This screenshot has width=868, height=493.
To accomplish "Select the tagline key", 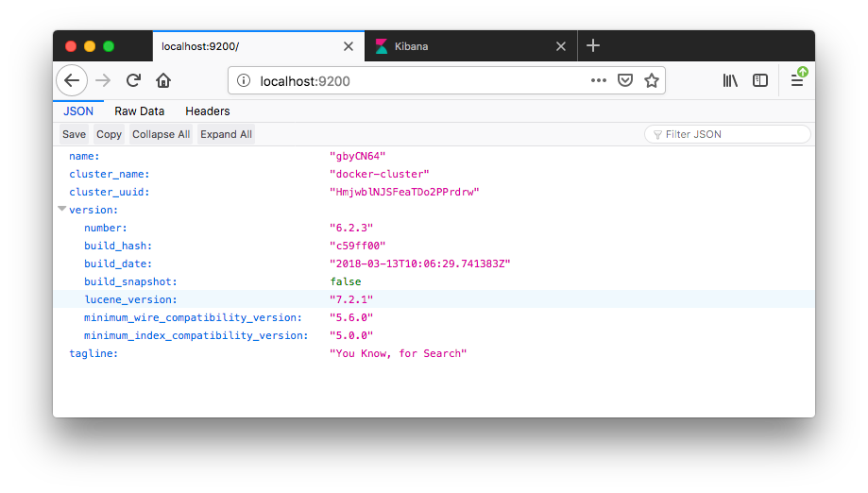I will [94, 353].
